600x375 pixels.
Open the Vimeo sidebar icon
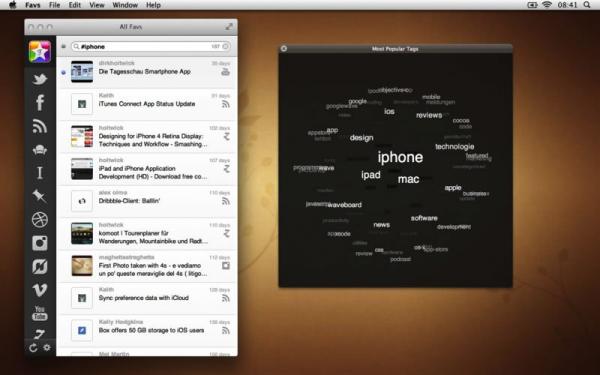[39, 290]
